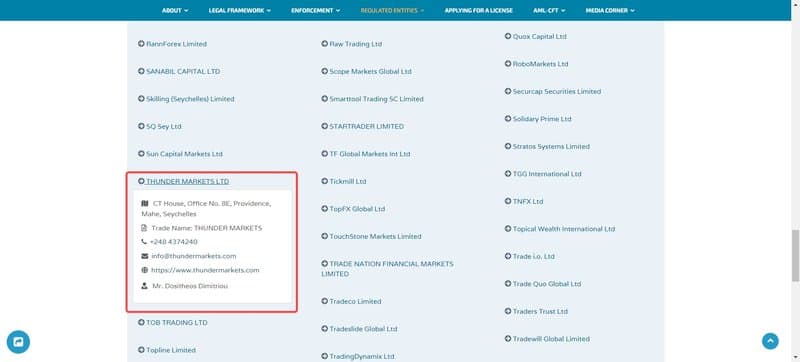Expand TouchStone Markets Limited entry
Screen dimensions: 800x362
coord(371,237)
